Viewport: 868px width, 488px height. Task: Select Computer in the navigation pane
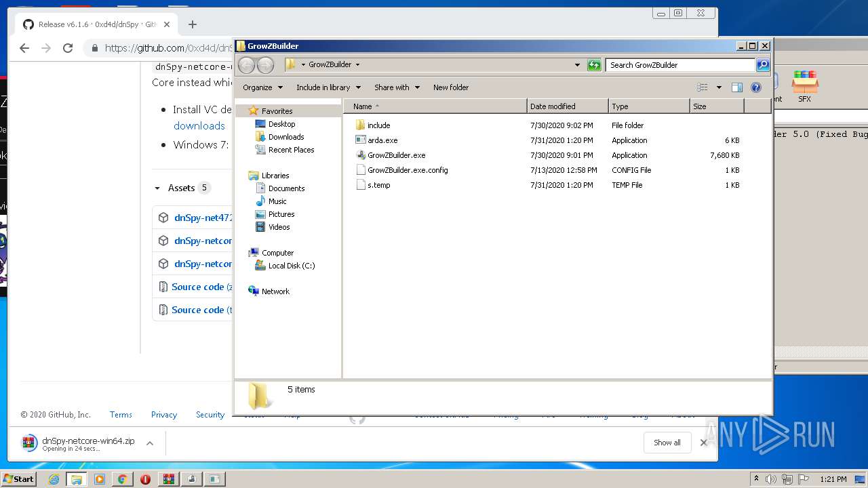pyautogui.click(x=277, y=253)
